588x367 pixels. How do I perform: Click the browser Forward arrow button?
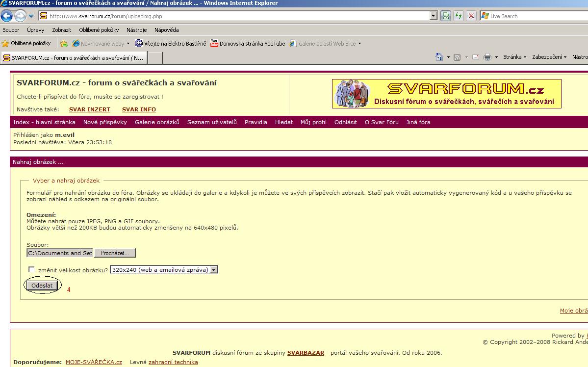tap(20, 16)
